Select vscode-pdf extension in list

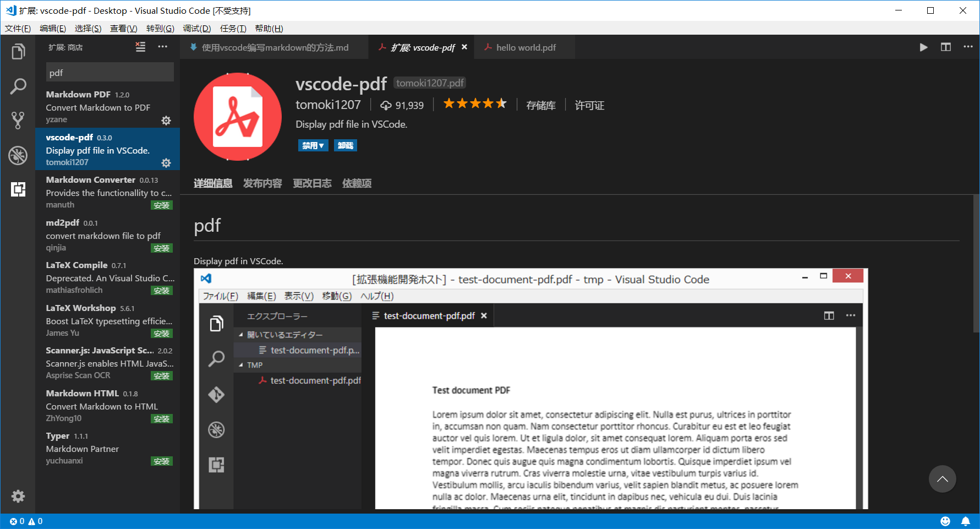pyautogui.click(x=108, y=149)
